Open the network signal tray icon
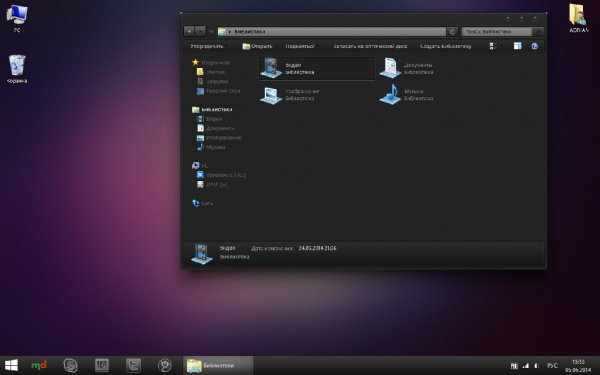600x375 pixels. click(x=526, y=366)
